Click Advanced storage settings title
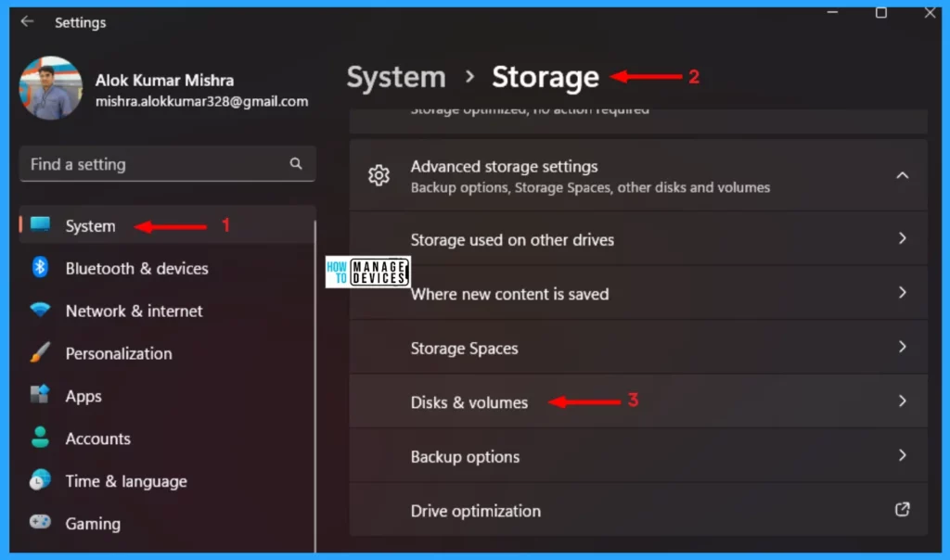 coord(504,167)
